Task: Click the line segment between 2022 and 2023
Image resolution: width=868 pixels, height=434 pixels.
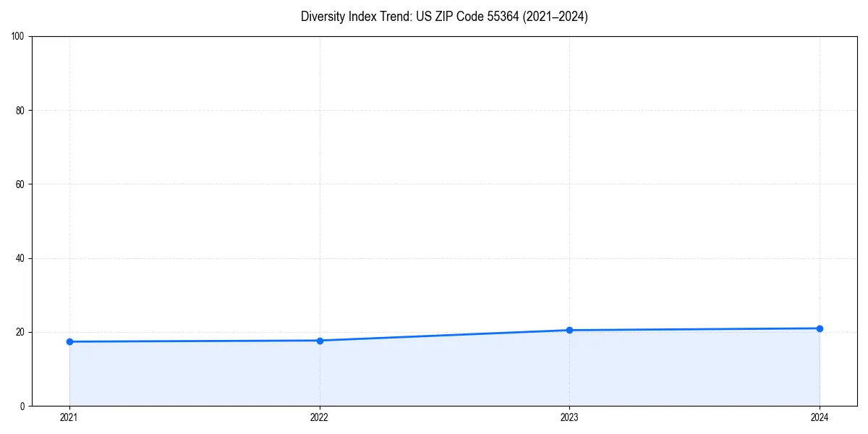Action: (x=445, y=334)
